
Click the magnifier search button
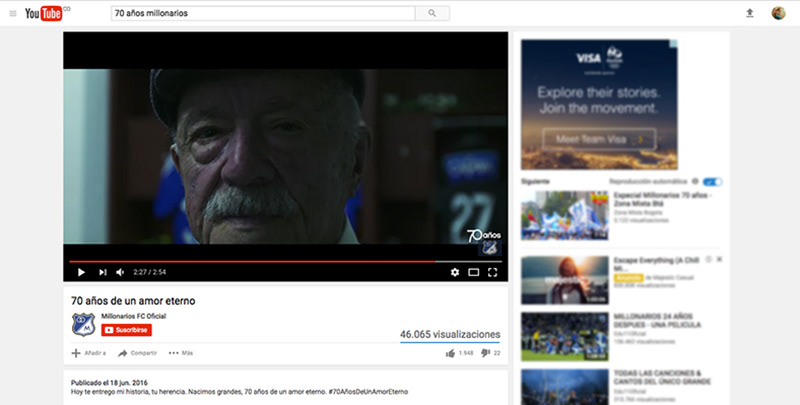(x=432, y=13)
